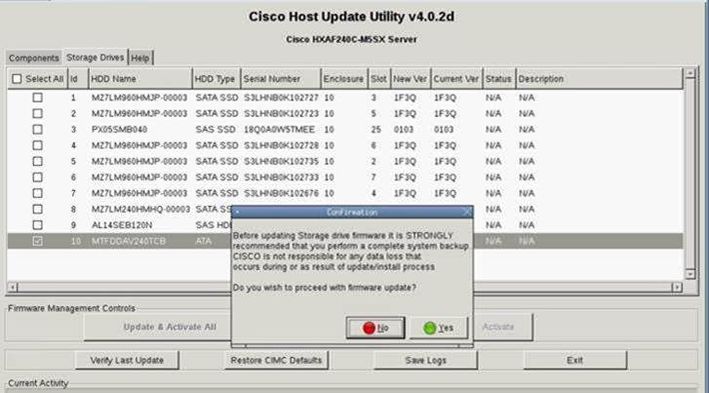
Task: Click the New Ver column header
Action: (411, 79)
